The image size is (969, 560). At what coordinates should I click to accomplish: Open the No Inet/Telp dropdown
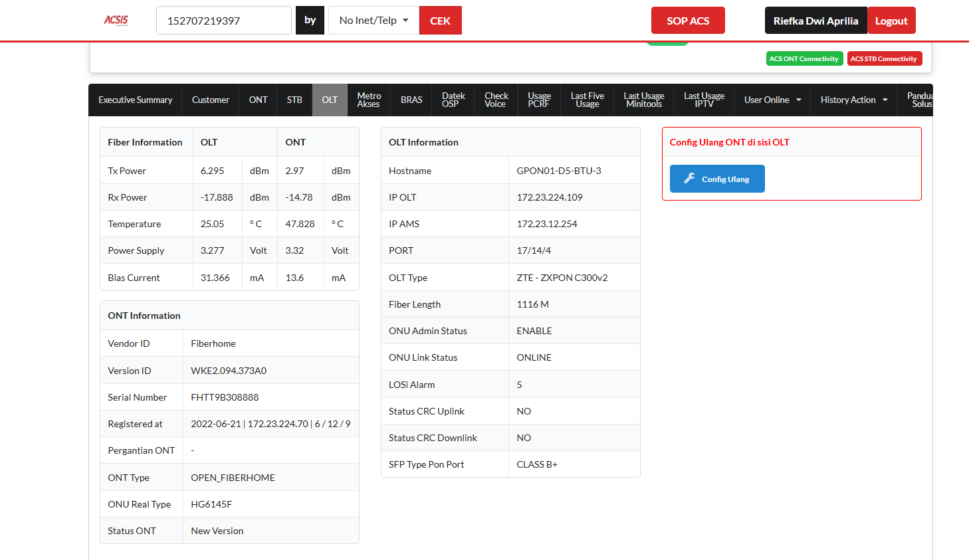click(x=374, y=21)
